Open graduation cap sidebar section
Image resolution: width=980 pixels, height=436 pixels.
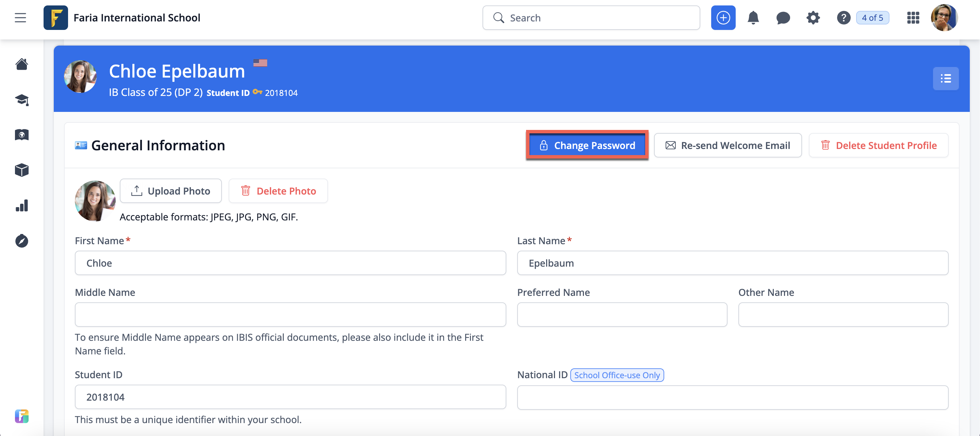[22, 100]
